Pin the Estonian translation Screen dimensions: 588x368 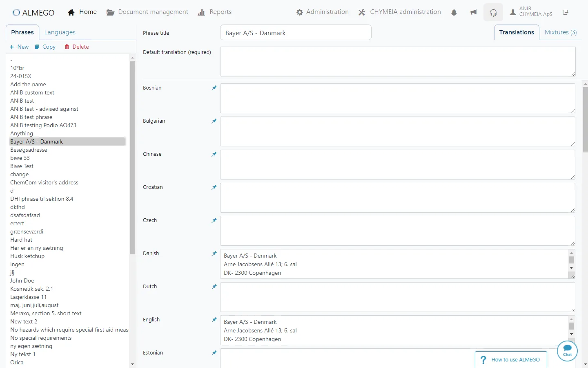pyautogui.click(x=214, y=353)
